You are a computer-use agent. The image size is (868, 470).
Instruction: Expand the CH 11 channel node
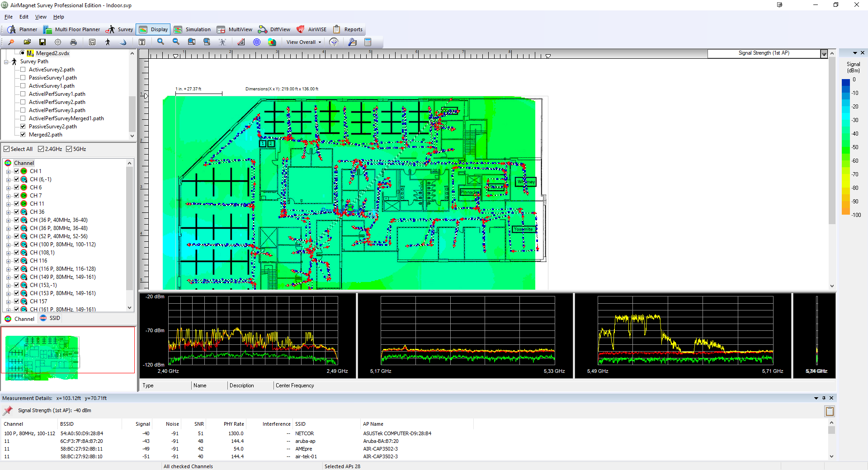point(8,204)
